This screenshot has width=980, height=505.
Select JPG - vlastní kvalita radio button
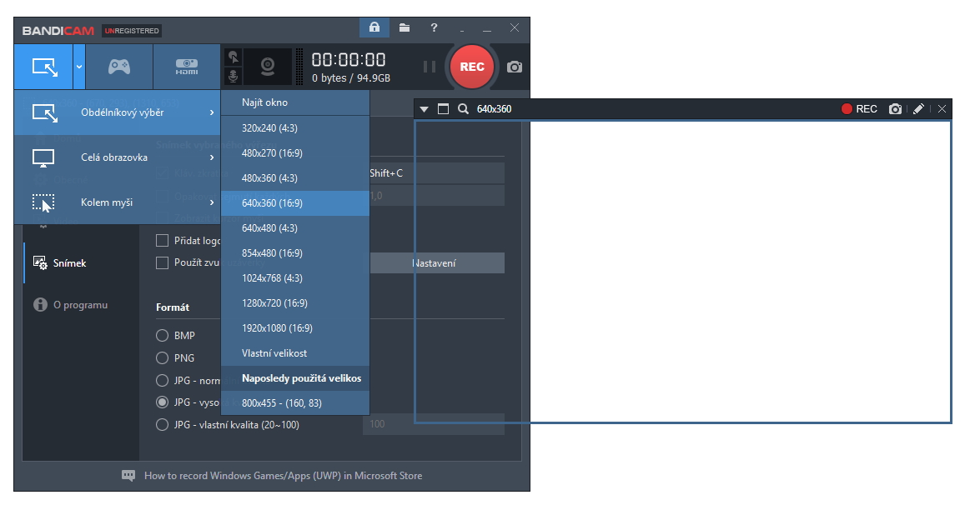point(162,424)
